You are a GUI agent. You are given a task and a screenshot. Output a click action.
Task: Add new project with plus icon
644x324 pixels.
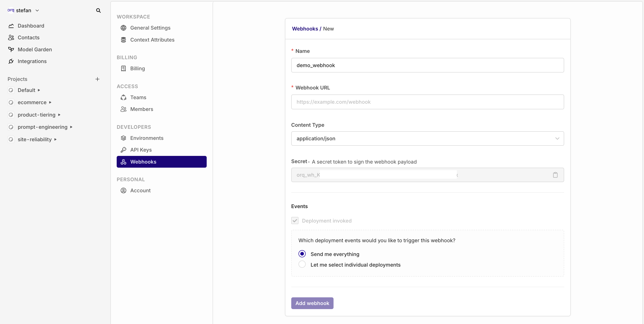pos(97,79)
